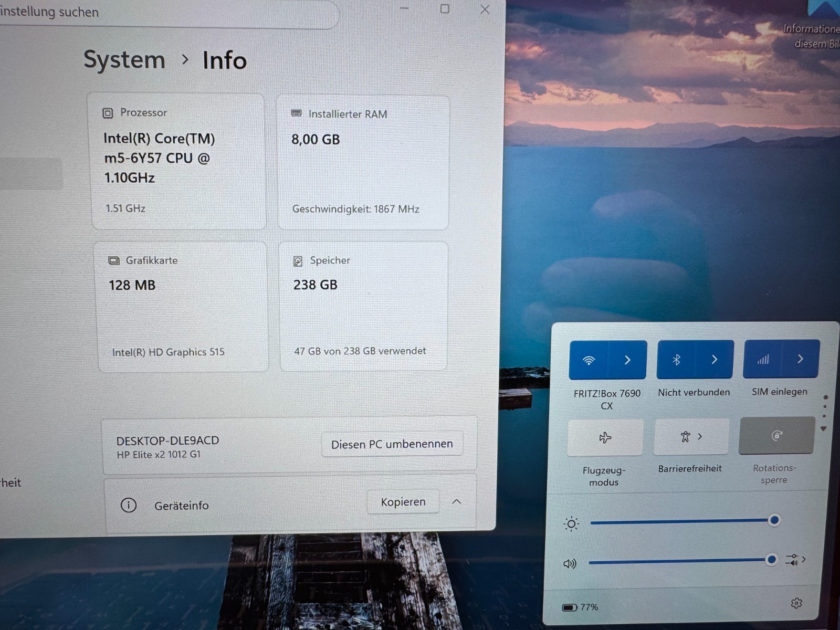
Task: Collapse the Geräteinfo section chevron
Action: pos(457,502)
